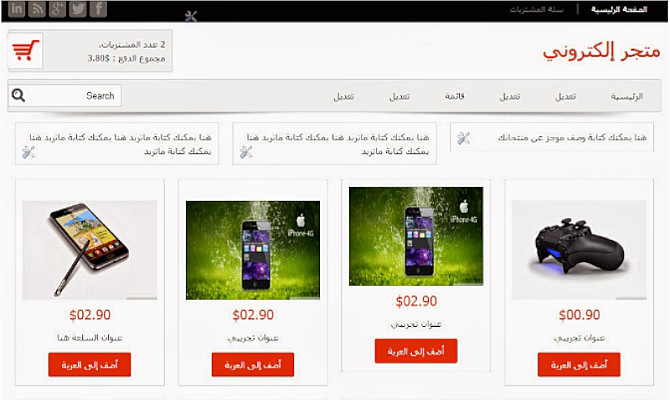
Task: Click the wrench edit icon in top black bar
Action: (191, 17)
